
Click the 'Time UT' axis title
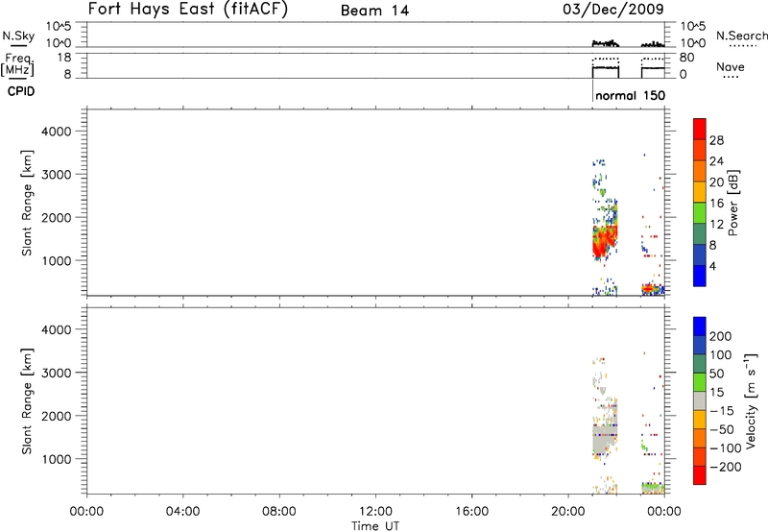pyautogui.click(x=375, y=526)
